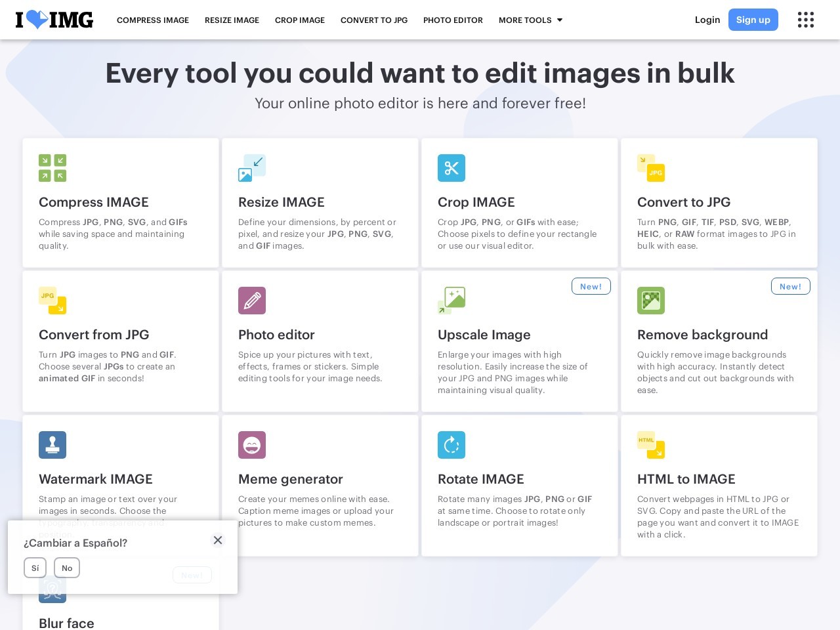
Task: Click the Upscale Image icon
Action: [451, 301]
